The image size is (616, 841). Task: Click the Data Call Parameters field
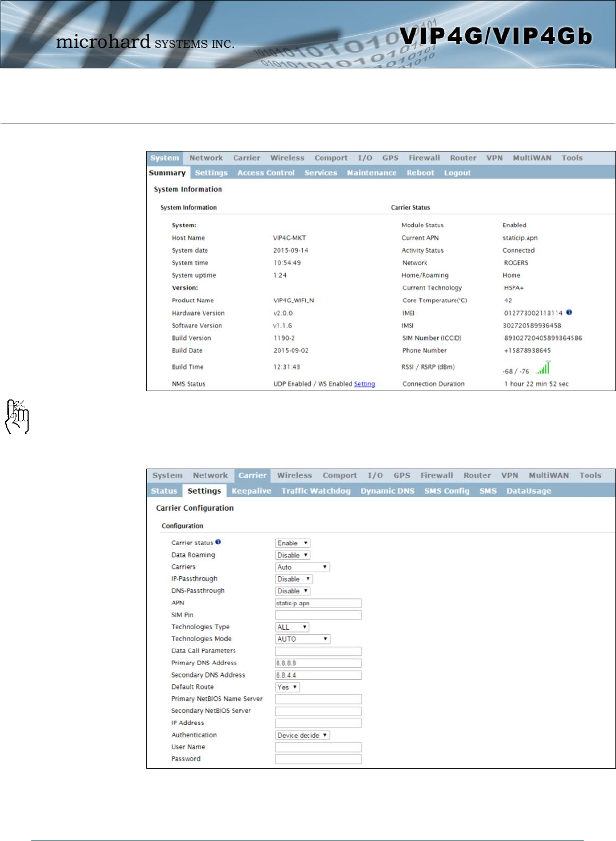(318, 651)
